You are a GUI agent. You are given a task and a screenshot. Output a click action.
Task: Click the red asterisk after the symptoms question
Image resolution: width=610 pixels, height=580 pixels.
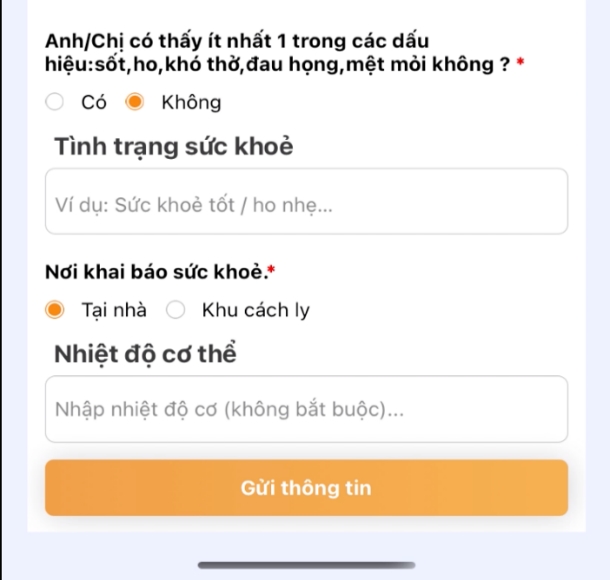(x=521, y=65)
